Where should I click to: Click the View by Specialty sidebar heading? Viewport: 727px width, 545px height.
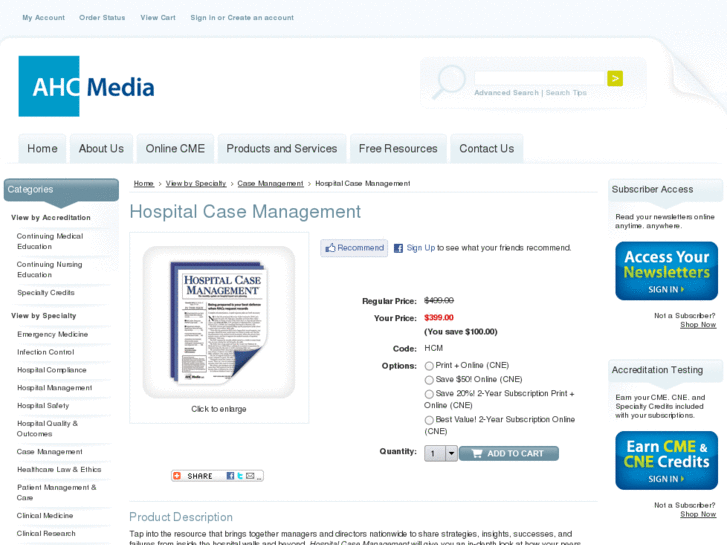pyautogui.click(x=44, y=316)
